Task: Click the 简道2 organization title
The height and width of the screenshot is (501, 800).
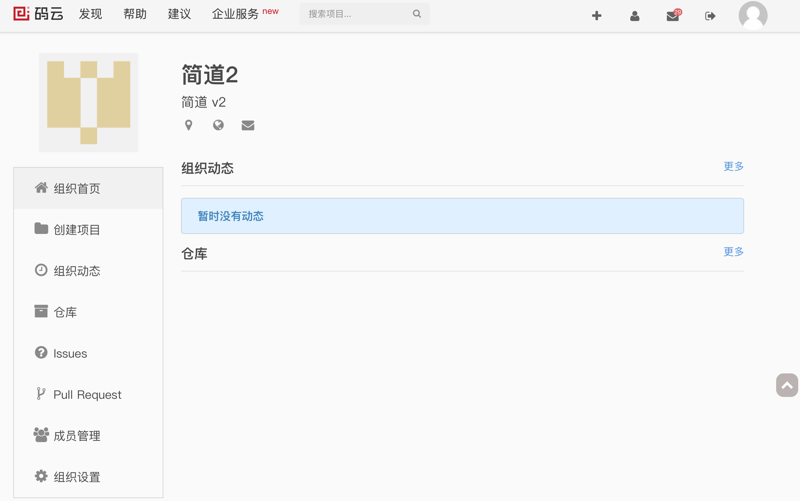Action: tap(210, 75)
